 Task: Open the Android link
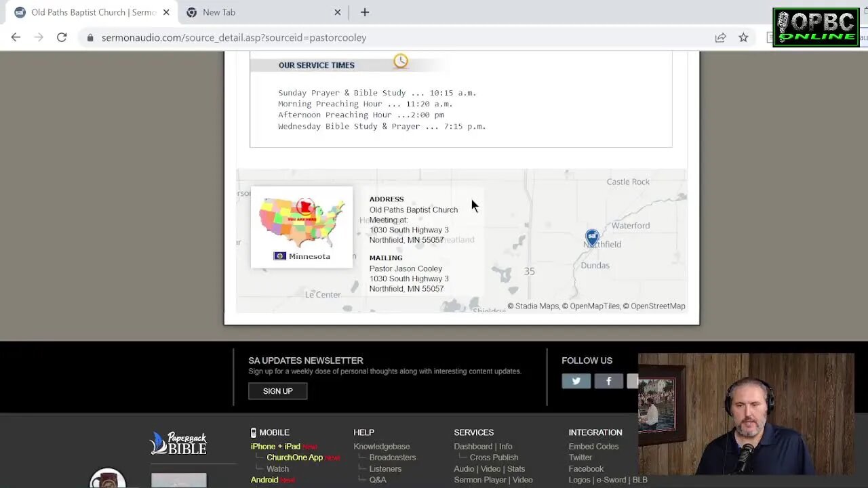pos(264,480)
